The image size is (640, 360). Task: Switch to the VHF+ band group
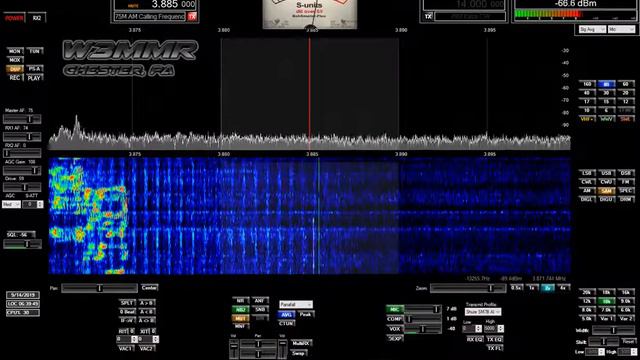point(587,119)
